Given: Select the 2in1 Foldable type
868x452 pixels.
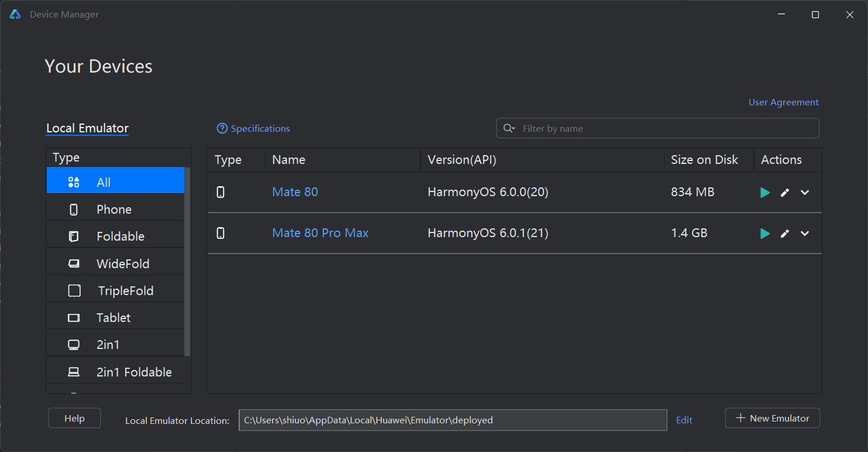Looking at the screenshot, I should click(115, 372).
